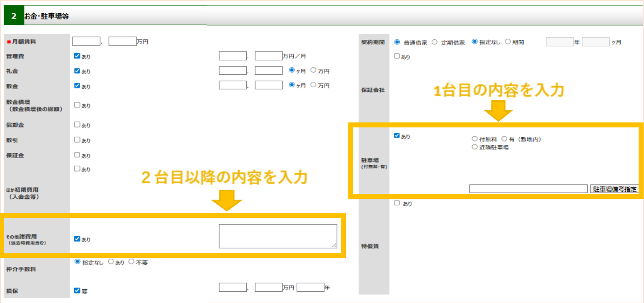Click the 駐車場備考指定 button
Image resolution: width=644 pixels, height=303 pixels.
[614, 189]
